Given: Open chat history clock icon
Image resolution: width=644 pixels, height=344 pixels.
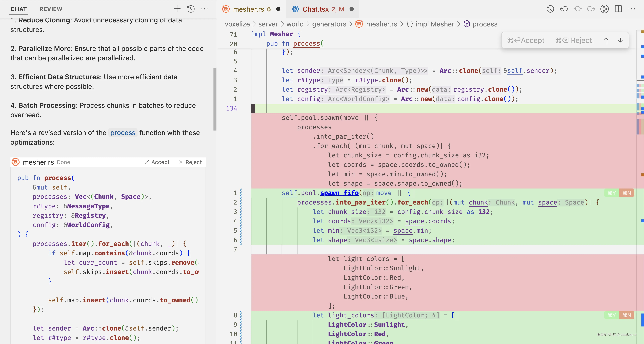Looking at the screenshot, I should click(x=191, y=9).
